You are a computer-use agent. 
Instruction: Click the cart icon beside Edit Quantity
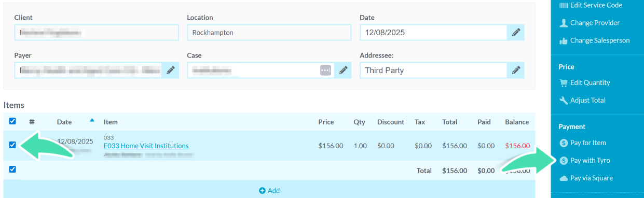tap(563, 83)
